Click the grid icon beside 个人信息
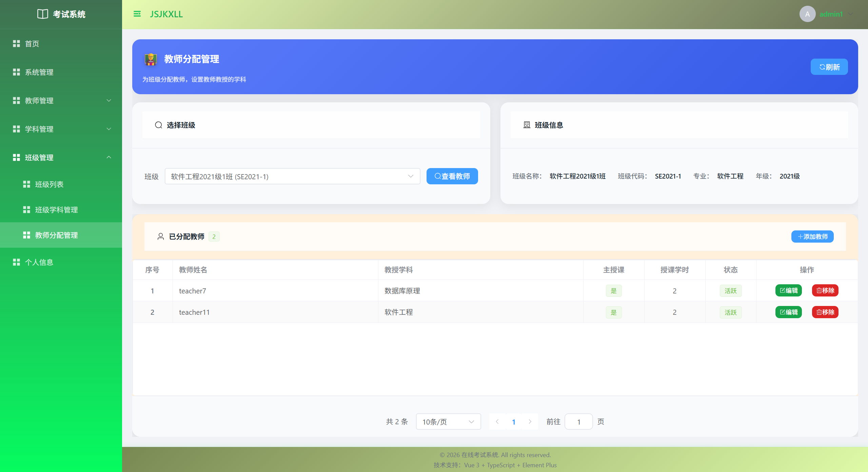This screenshot has width=868, height=472. (16, 262)
